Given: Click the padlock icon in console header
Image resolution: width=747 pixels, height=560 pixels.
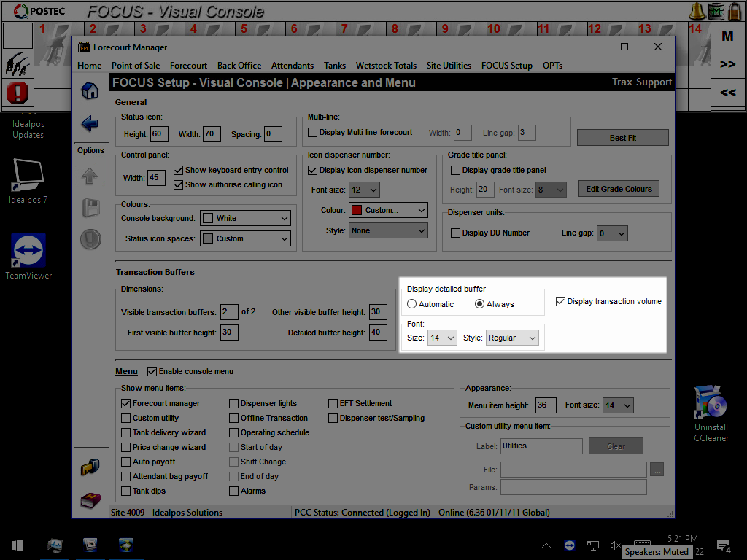Looking at the screenshot, I should coord(735,11).
